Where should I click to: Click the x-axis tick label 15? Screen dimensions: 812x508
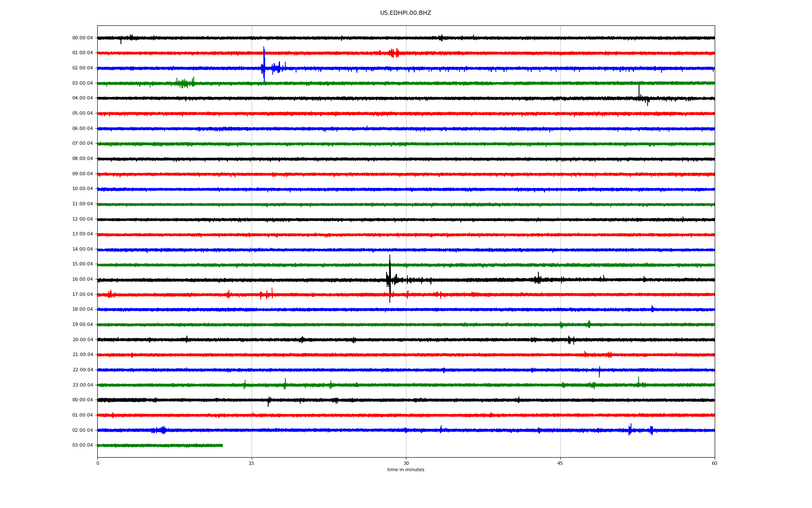[252, 463]
